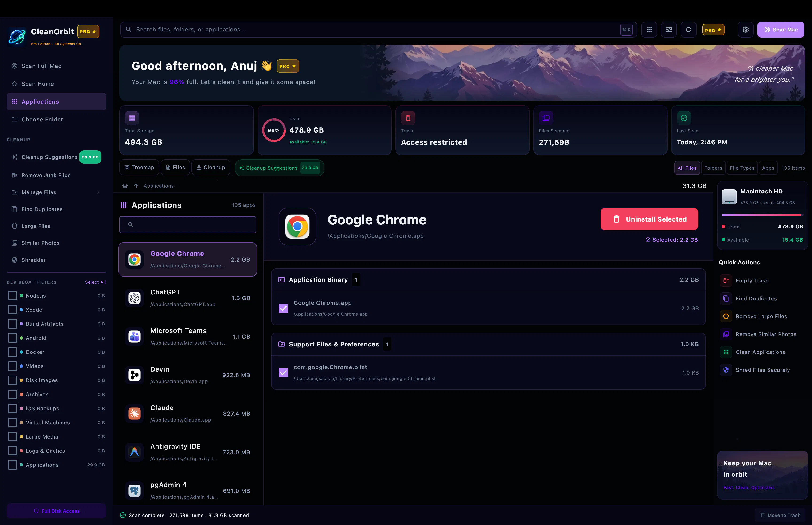Enable the Xcode bloat filter checkbox
This screenshot has width=812, height=525.
[13, 310]
